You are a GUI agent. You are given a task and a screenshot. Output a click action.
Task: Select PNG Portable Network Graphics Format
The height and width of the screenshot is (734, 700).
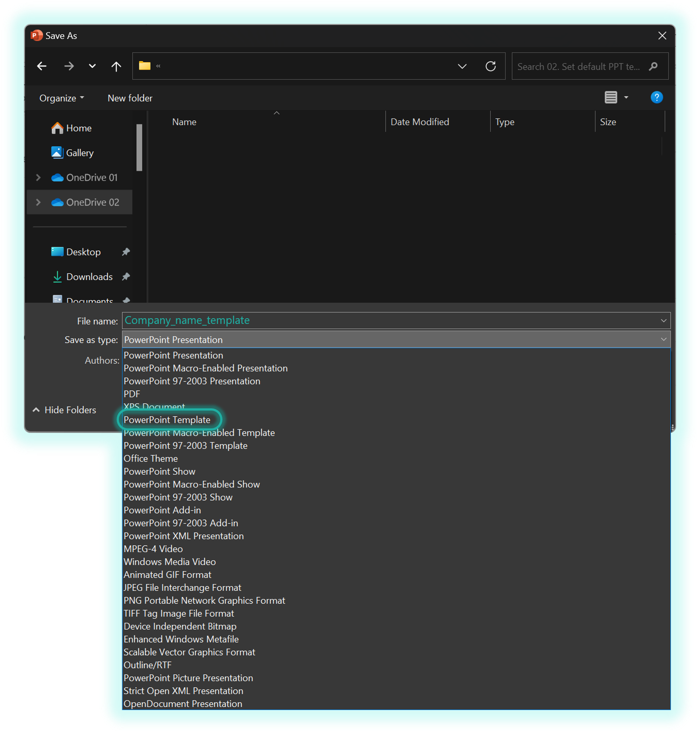tap(396, 601)
